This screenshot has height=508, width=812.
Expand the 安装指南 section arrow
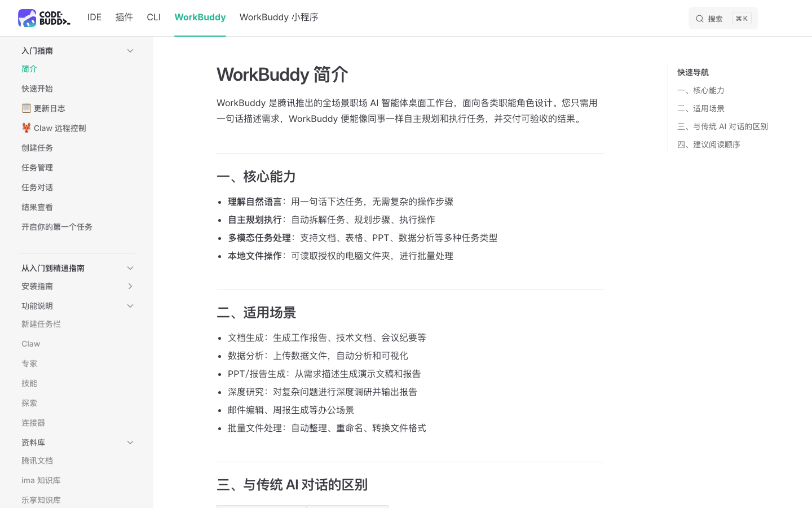click(x=130, y=286)
